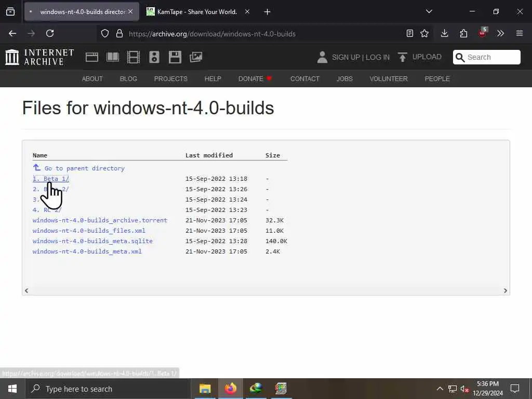Image resolution: width=532 pixels, height=399 pixels.
Task: Click the user avatar icon
Action: click(322, 57)
